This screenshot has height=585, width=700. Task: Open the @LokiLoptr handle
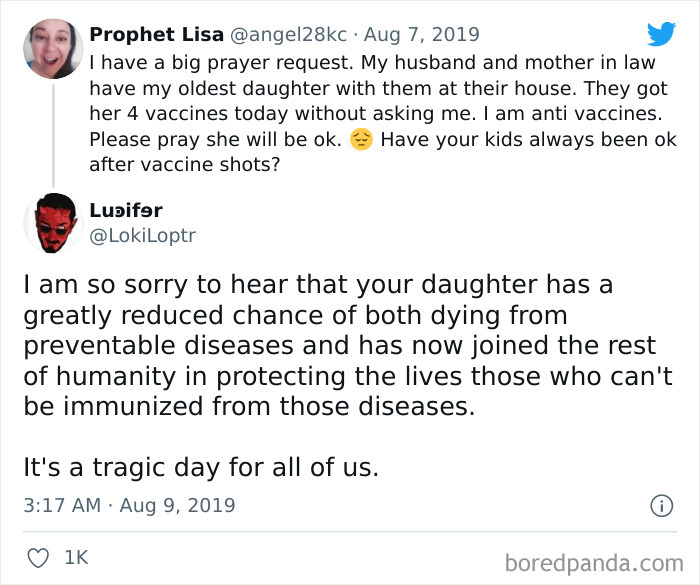tap(143, 237)
